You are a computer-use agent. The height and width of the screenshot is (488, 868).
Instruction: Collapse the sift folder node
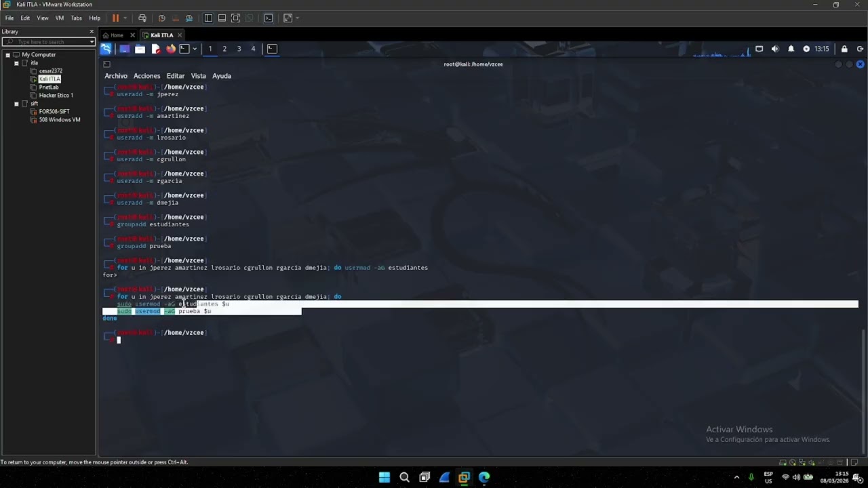click(x=16, y=104)
